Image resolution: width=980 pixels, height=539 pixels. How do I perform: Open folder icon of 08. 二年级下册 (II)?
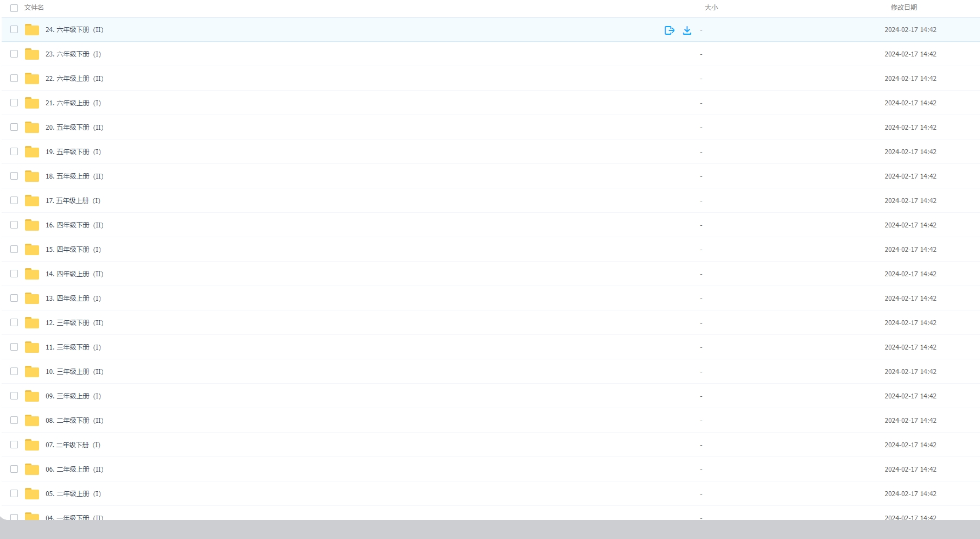point(32,421)
